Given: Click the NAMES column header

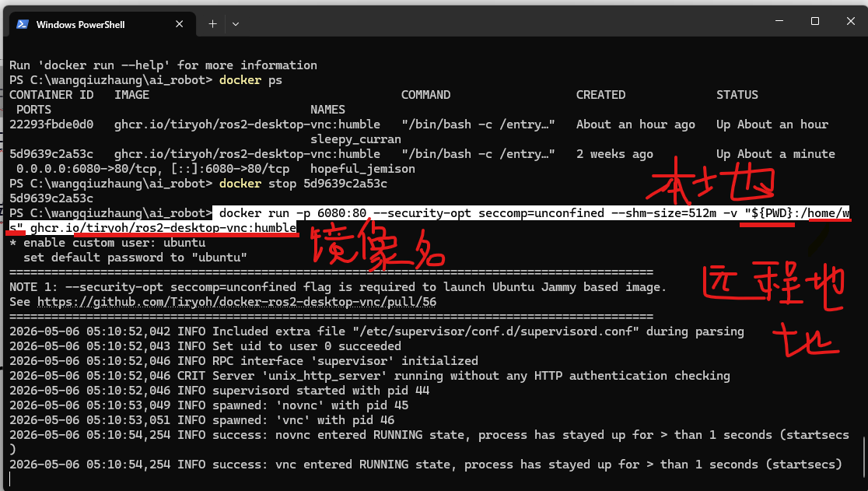Looking at the screenshot, I should 327,110.
